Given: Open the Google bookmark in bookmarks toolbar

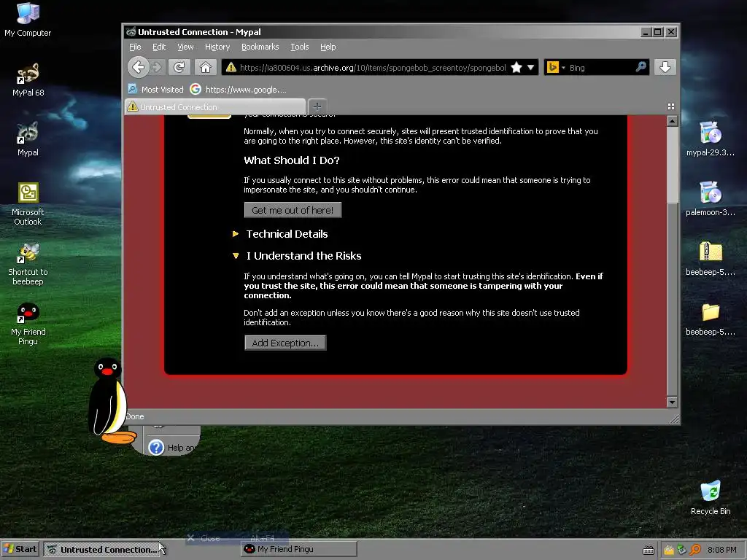Looking at the screenshot, I should (x=239, y=90).
